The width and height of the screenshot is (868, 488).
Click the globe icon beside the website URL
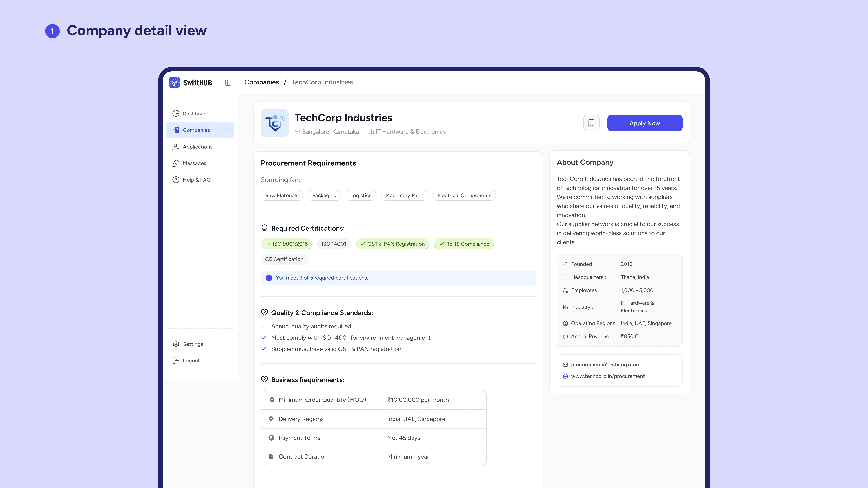click(x=565, y=376)
